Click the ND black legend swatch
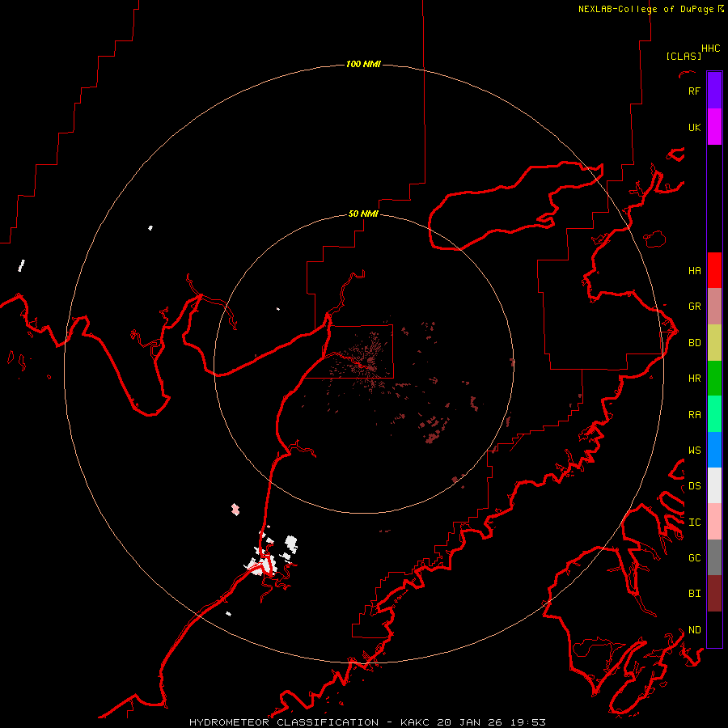Image resolution: width=728 pixels, height=728 pixels. pos(714,629)
